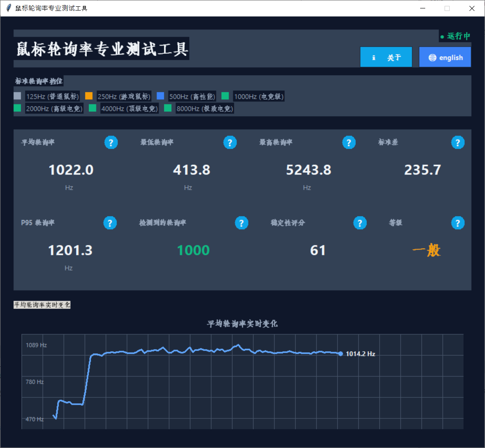Click the info icon on the 关于 button
The image size is (485, 448).
(x=374, y=57)
